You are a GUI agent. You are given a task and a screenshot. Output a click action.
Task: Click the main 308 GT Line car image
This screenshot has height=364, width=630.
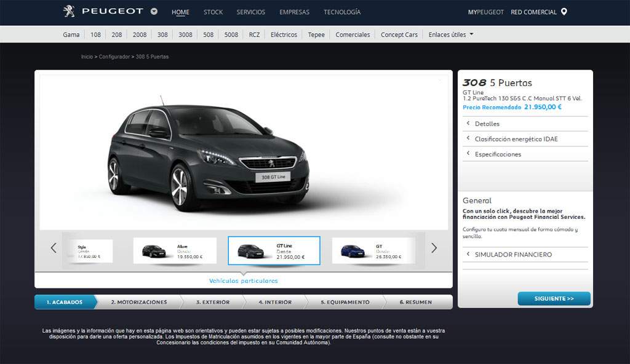[x=209, y=155]
